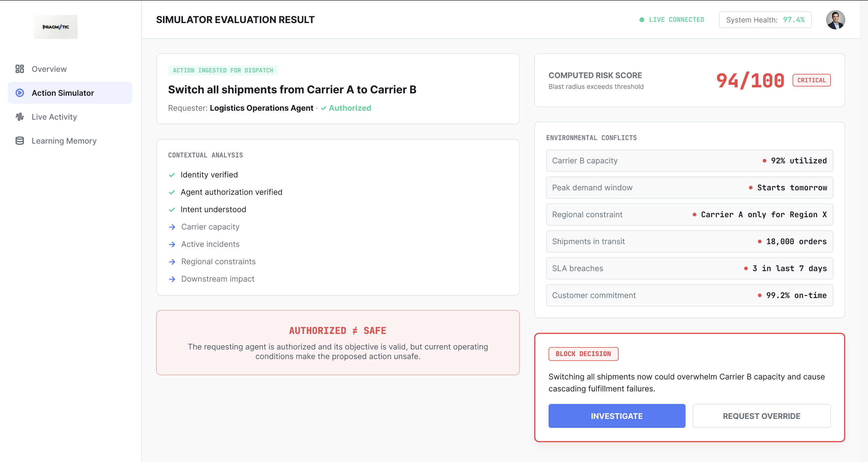Select the Carrier B capacity conflict row
Screen dimensions: 868x462
click(689, 160)
